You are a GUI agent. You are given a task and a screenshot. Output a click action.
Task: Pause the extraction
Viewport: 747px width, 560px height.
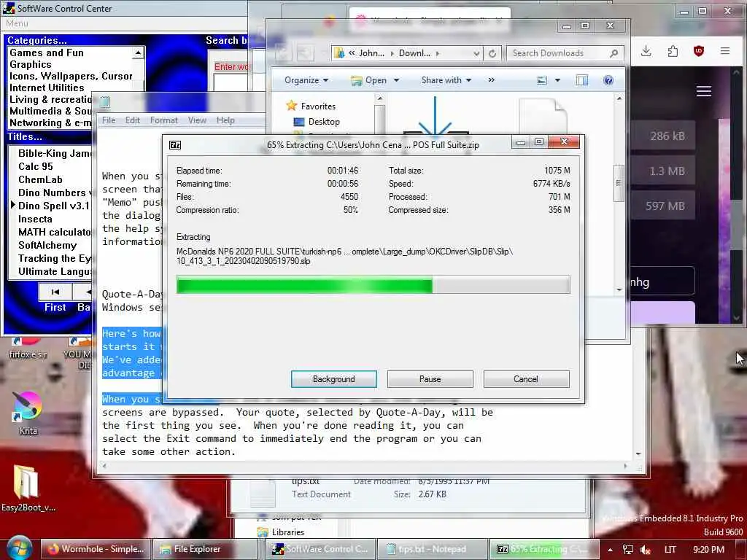[430, 379]
